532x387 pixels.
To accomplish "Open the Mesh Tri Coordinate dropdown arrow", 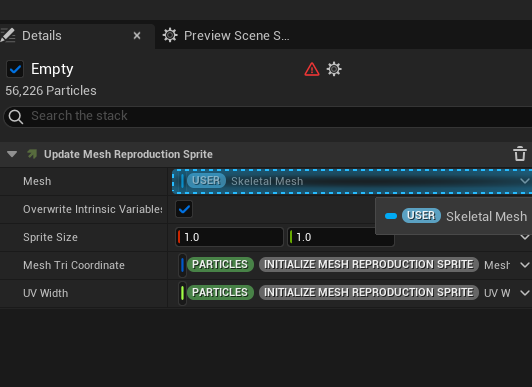I will point(525,265).
